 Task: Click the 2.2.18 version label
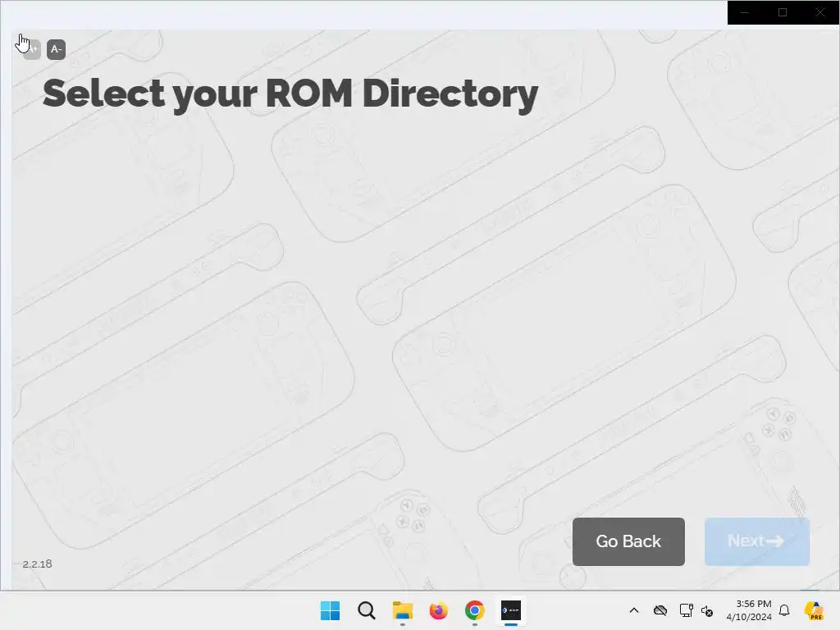coord(37,564)
